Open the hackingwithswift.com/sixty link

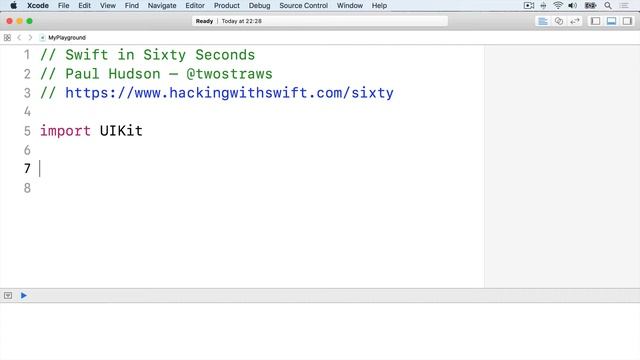pos(229,93)
